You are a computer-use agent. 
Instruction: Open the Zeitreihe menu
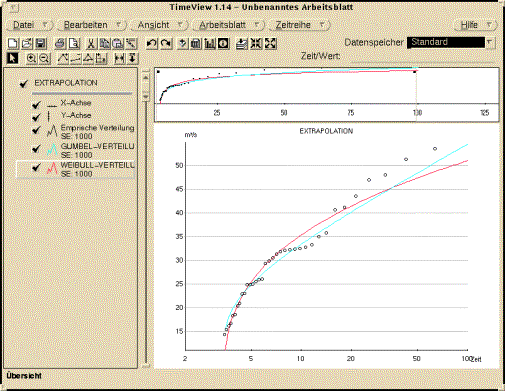pyautogui.click(x=299, y=25)
